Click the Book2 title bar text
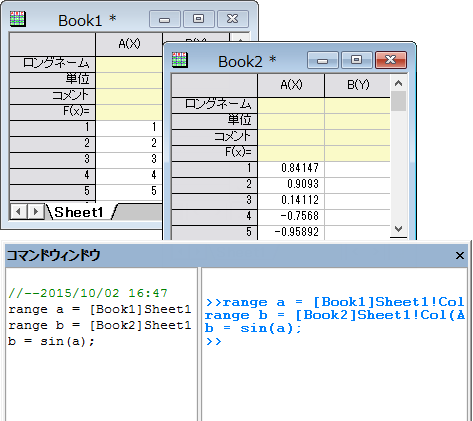Viewport: 473px width, 421px height. [x=247, y=61]
